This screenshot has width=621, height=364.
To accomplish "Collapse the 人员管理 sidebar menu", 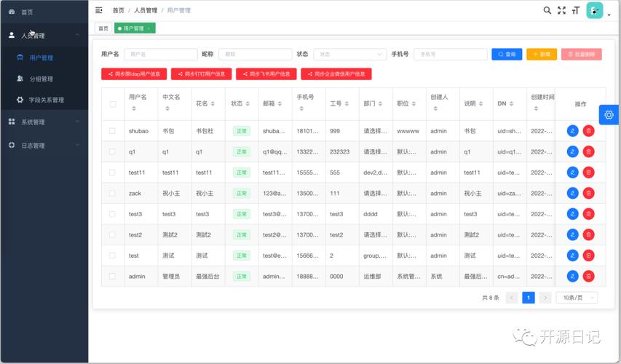I will click(x=44, y=35).
